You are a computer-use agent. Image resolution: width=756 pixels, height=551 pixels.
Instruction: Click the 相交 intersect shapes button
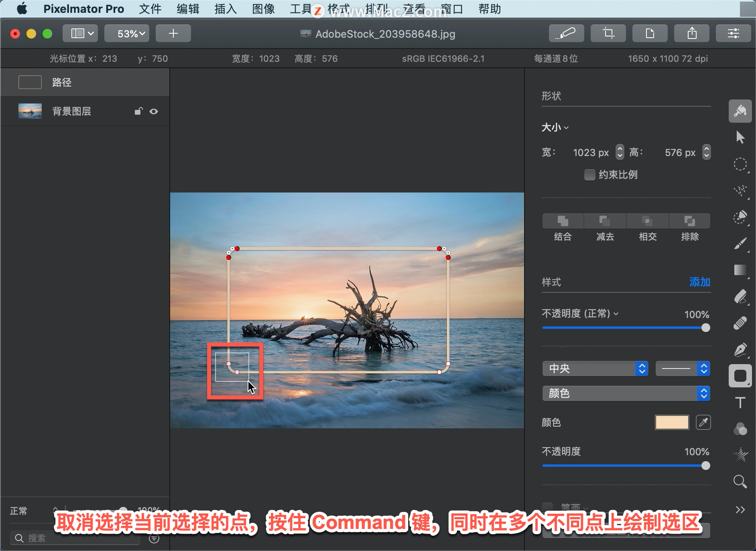[x=647, y=221]
